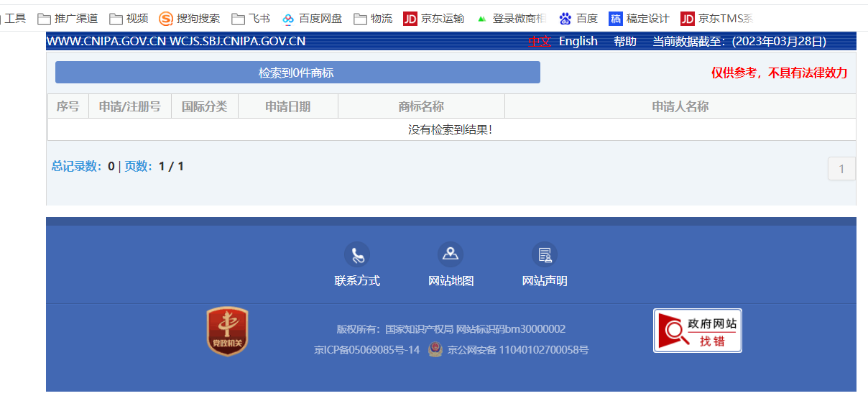Click the police shield icon beside 京公网安备

tap(435, 350)
